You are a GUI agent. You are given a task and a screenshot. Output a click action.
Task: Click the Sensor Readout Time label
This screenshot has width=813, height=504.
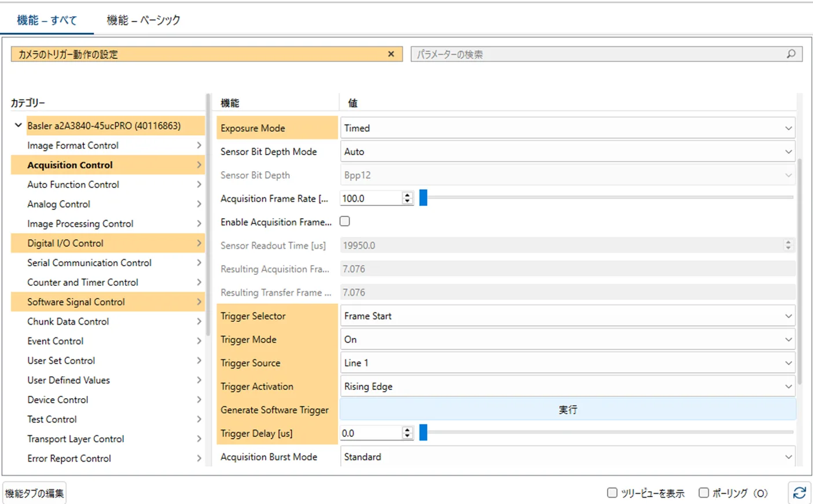(x=273, y=245)
